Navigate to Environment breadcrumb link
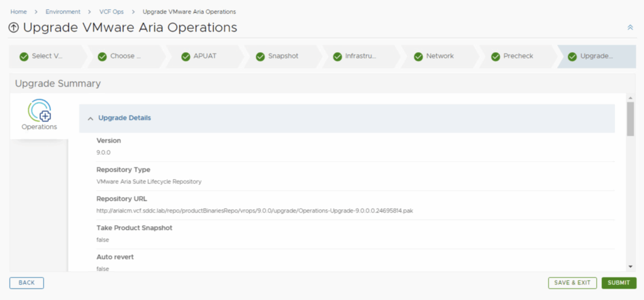Screen dimensions: 644x300 click(x=63, y=11)
